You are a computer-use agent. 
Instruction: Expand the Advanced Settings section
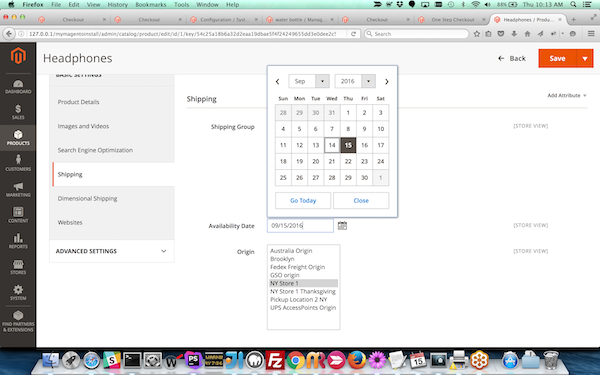112,251
